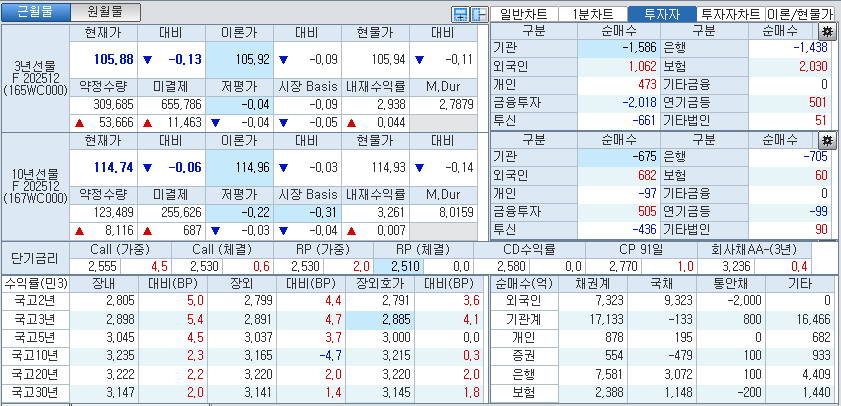The width and height of the screenshot is (841, 406).
Task: Click 10년선물 current price 114.74
Action: click(x=104, y=168)
